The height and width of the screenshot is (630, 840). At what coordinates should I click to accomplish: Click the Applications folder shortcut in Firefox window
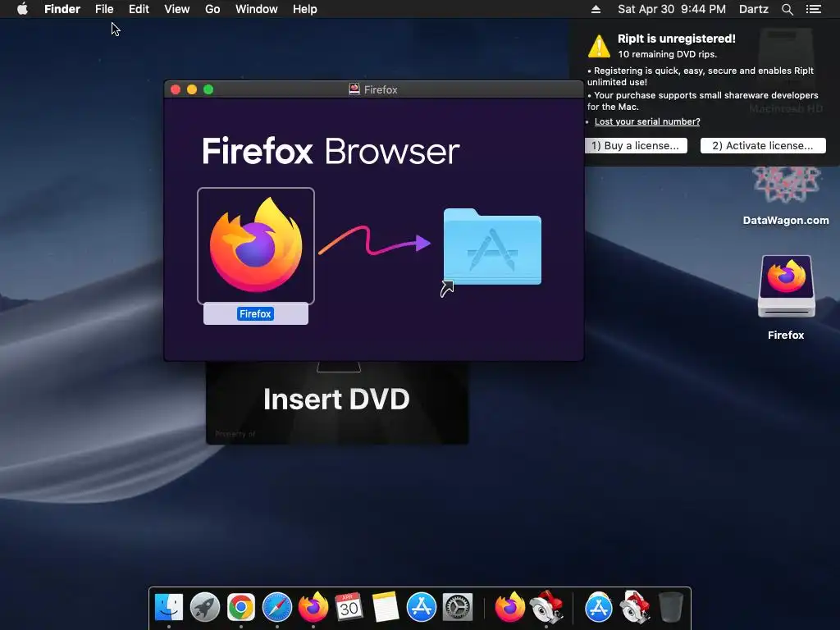point(492,247)
